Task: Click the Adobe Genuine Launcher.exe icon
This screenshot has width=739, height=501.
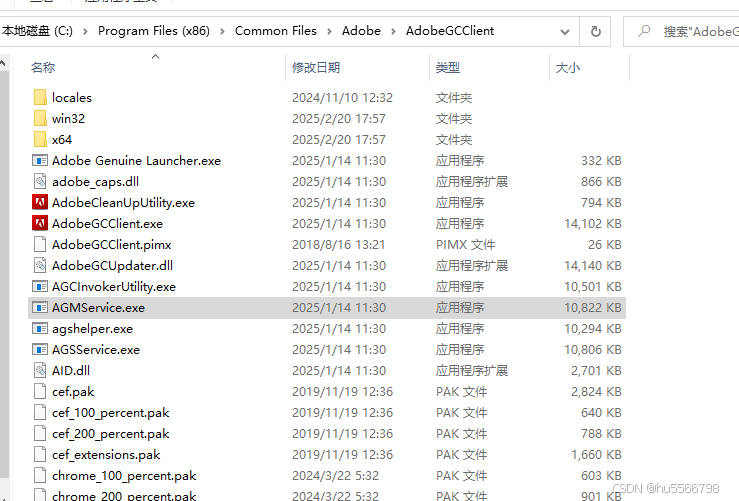Action: [x=40, y=161]
